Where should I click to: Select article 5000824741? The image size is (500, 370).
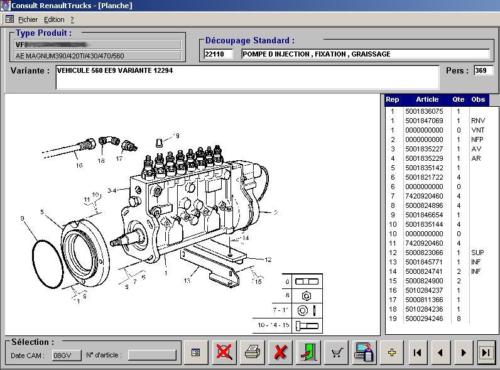click(x=424, y=272)
